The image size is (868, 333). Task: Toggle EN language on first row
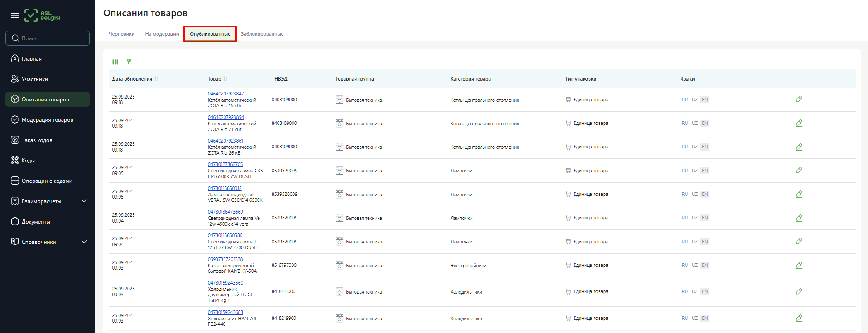tap(705, 100)
